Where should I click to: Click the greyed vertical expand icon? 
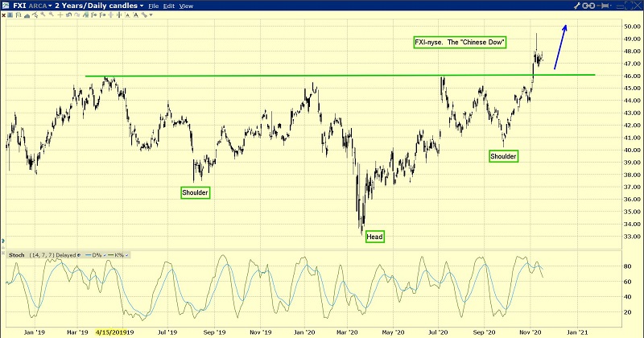[111, 15]
